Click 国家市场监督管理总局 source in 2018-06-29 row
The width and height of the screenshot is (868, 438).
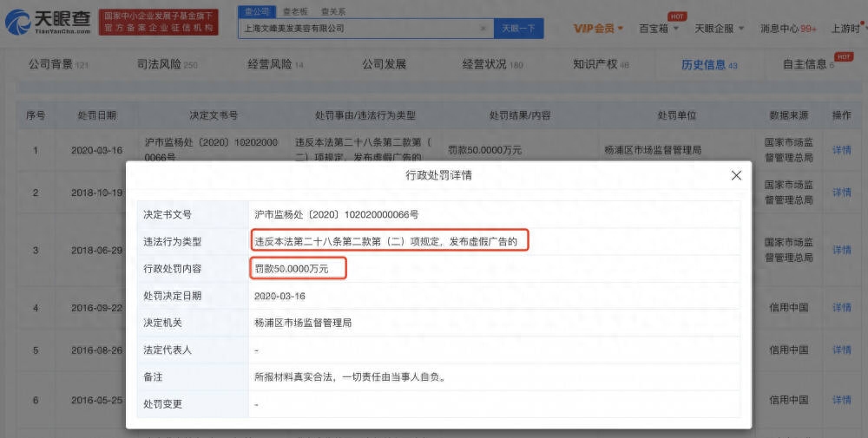[788, 250]
